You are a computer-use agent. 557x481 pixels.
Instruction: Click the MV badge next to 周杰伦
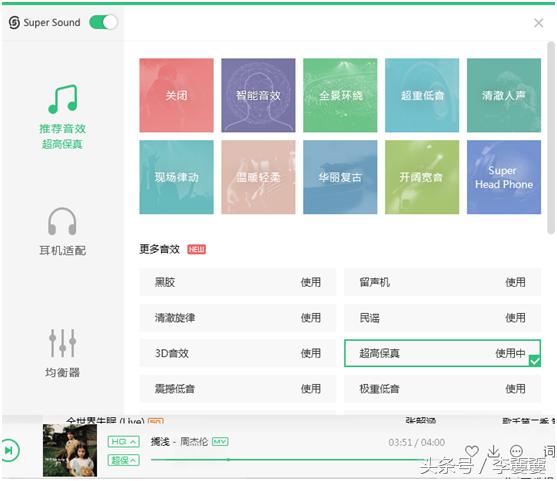coord(220,442)
